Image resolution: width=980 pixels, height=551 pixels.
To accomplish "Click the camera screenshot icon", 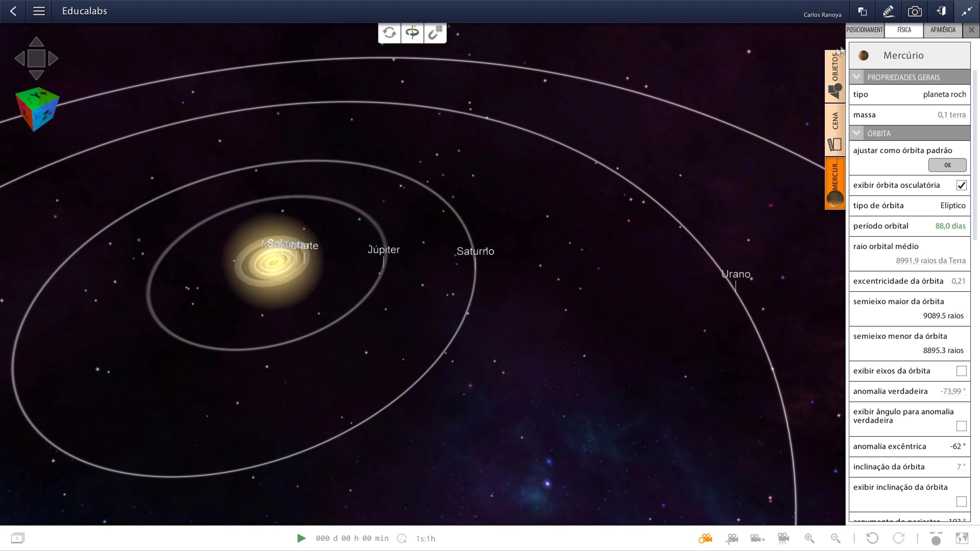I will [x=914, y=11].
